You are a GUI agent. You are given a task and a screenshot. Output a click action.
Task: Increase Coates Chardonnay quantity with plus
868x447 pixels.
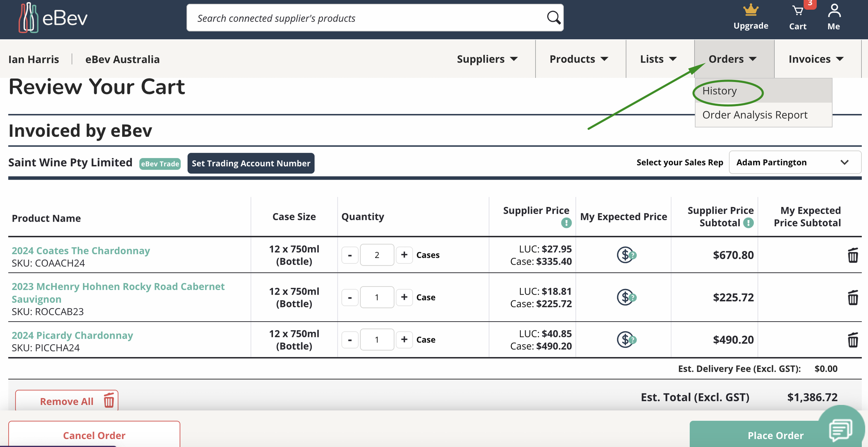coord(404,255)
